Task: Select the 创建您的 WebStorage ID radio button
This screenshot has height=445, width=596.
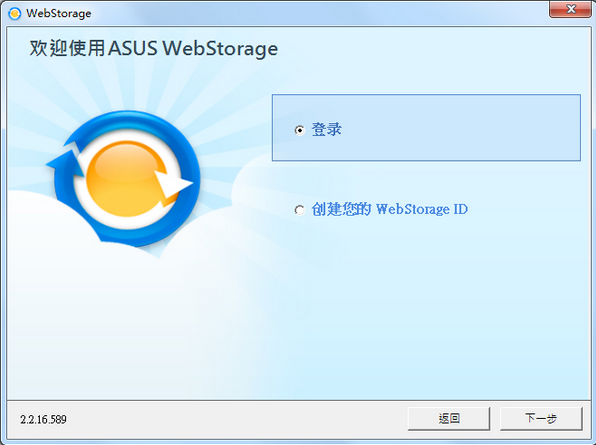Action: (x=300, y=210)
